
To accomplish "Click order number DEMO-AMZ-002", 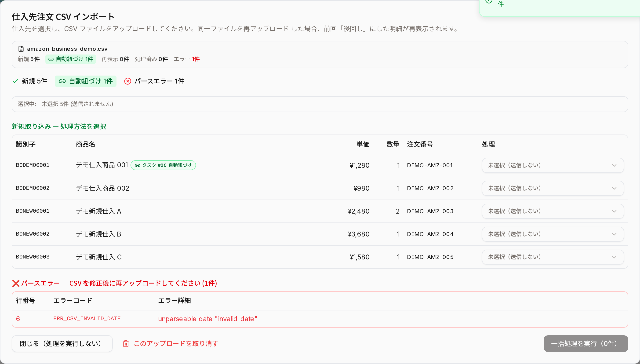I will [430, 188].
